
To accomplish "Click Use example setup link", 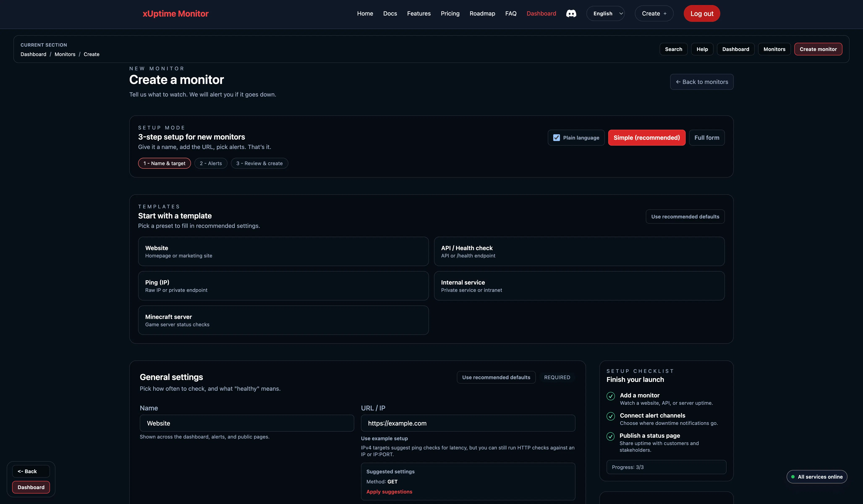I will [x=384, y=438].
